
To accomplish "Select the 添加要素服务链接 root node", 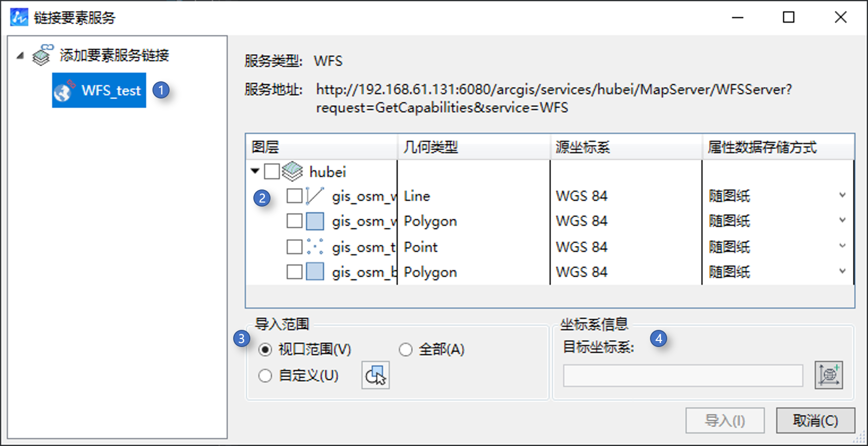I will pyautogui.click(x=115, y=55).
